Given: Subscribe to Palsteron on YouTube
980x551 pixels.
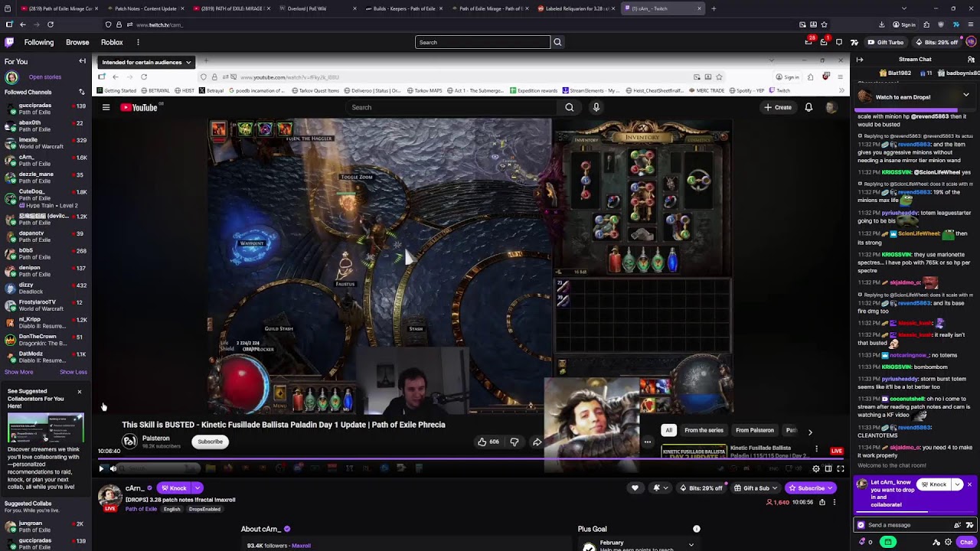Looking at the screenshot, I should coord(210,442).
